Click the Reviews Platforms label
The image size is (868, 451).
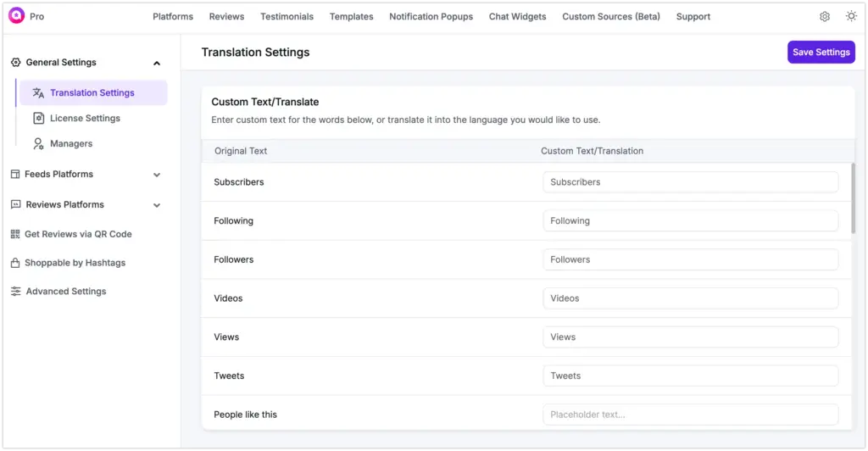[x=64, y=205]
